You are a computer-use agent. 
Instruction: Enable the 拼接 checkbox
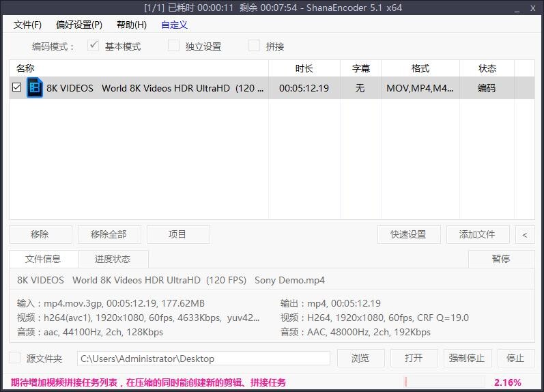click(x=255, y=46)
